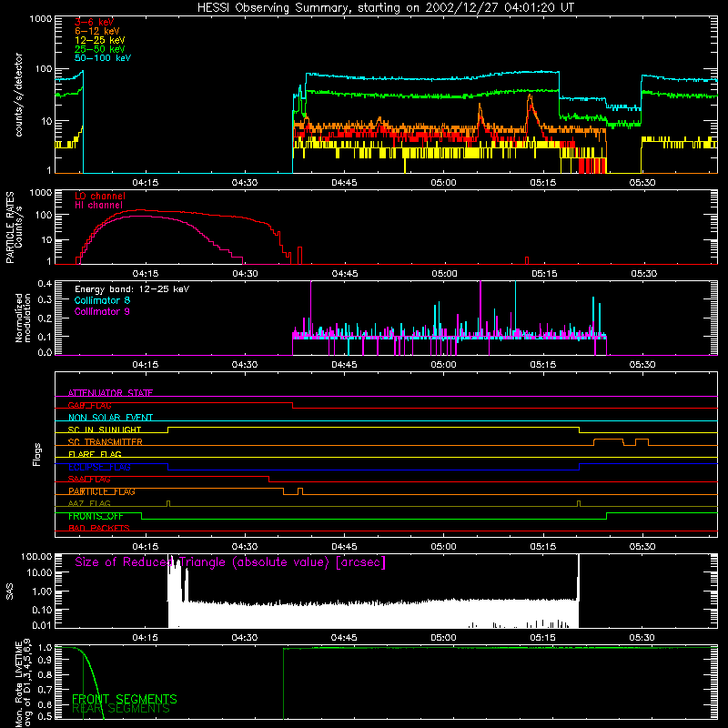Select the LO channel legend label
728x728 pixels.
[100, 196]
